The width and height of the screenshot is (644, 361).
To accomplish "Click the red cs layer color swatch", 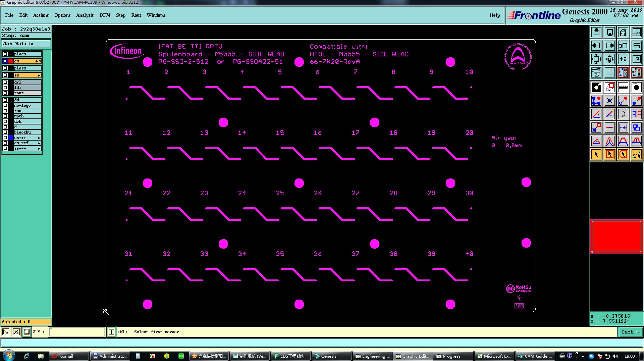I will (x=11, y=61).
